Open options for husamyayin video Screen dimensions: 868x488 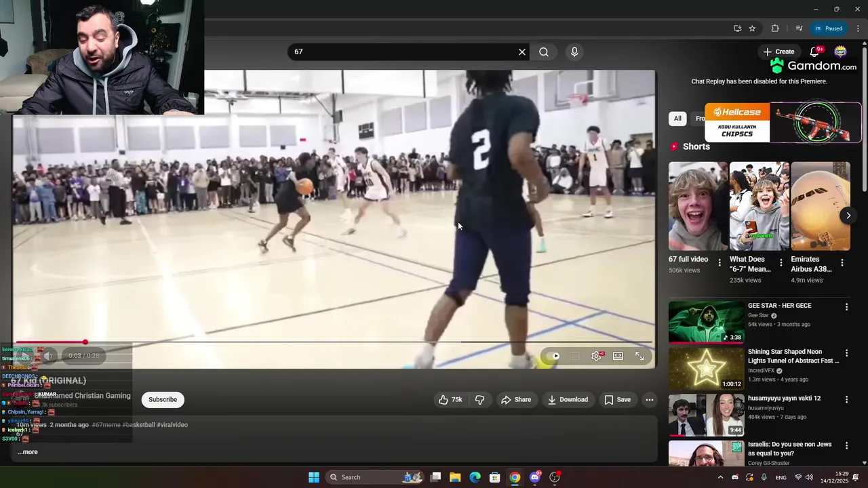(846, 399)
